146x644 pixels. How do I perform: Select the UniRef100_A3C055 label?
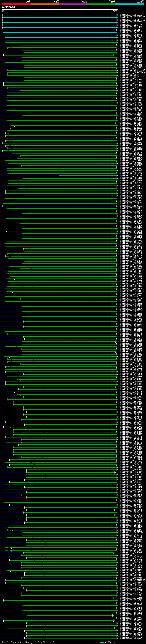[x=131, y=238]
